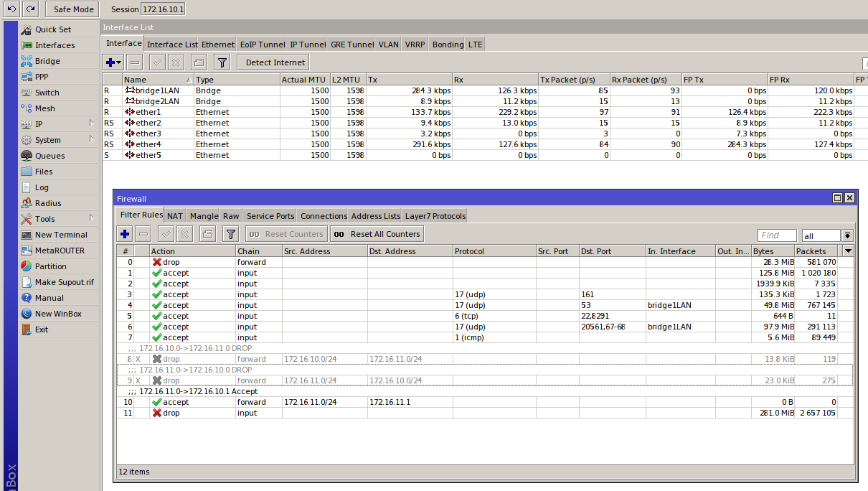Screen dimensions: 868x491
Task: Click the enable checkmark in the Firewall toolbar
Action: coord(166,234)
